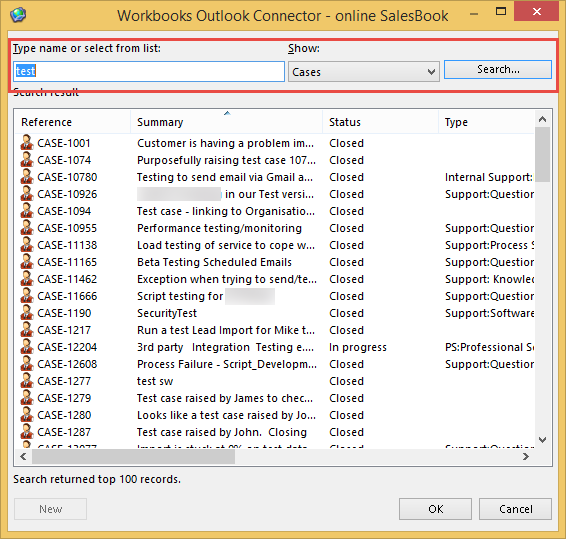The height and width of the screenshot is (539, 566).
Task: Click the case icon beside CASE-1217
Action: point(27,329)
